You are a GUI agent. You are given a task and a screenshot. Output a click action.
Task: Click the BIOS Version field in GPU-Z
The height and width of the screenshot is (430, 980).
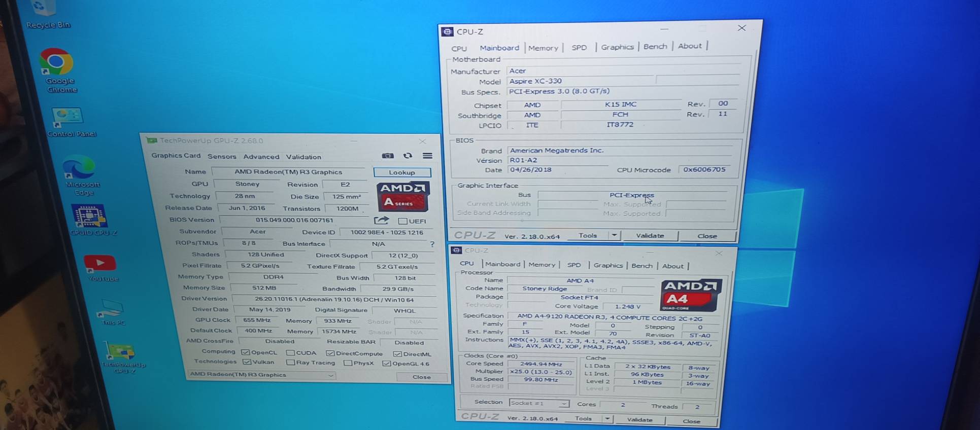[x=294, y=220]
